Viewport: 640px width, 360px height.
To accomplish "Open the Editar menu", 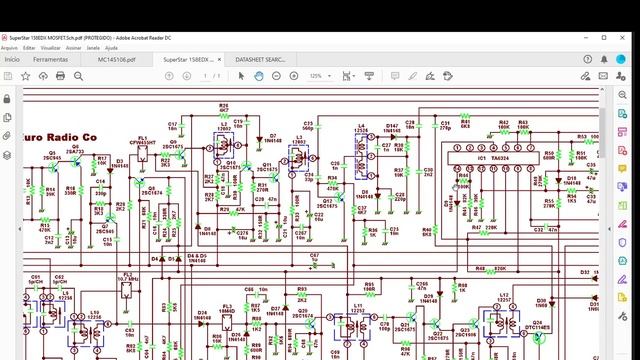I will click(x=29, y=48).
